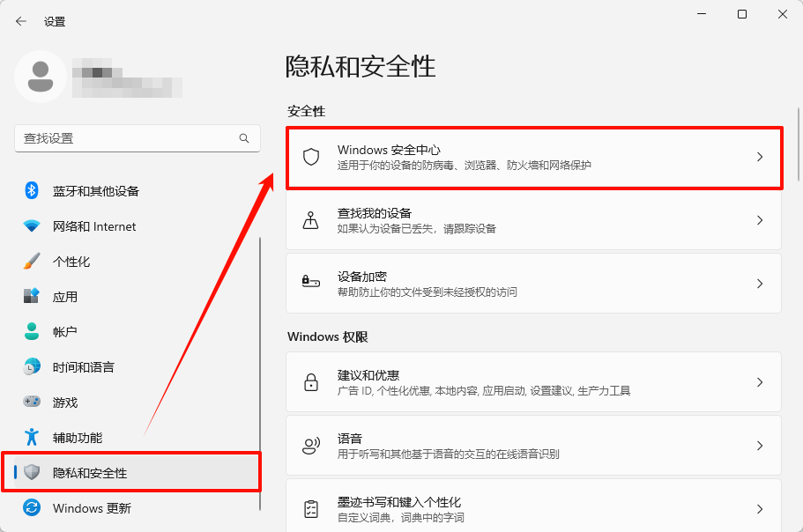The width and height of the screenshot is (803, 532).
Task: Click 帮助防止你的文件受到未经授权的访问 description
Action: click(428, 292)
